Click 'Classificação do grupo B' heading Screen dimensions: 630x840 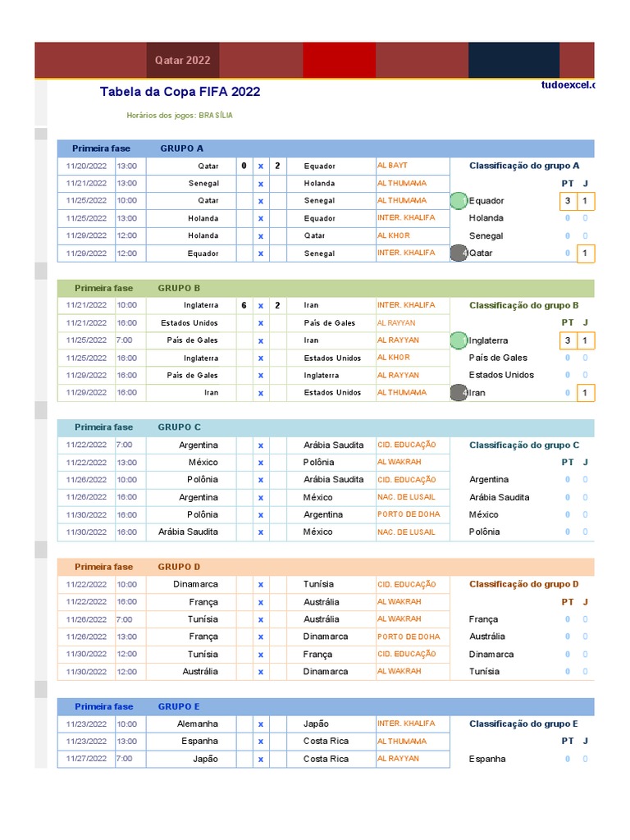(524, 305)
